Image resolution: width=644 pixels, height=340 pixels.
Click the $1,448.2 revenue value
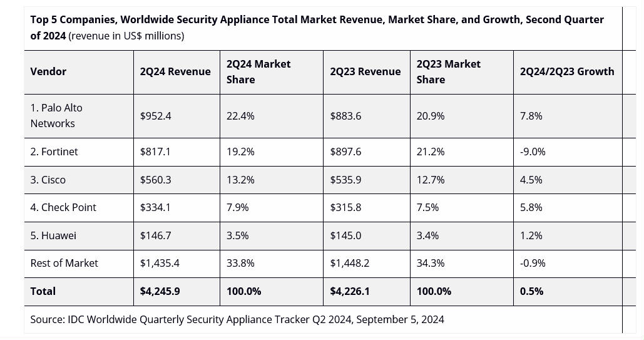[349, 263]
